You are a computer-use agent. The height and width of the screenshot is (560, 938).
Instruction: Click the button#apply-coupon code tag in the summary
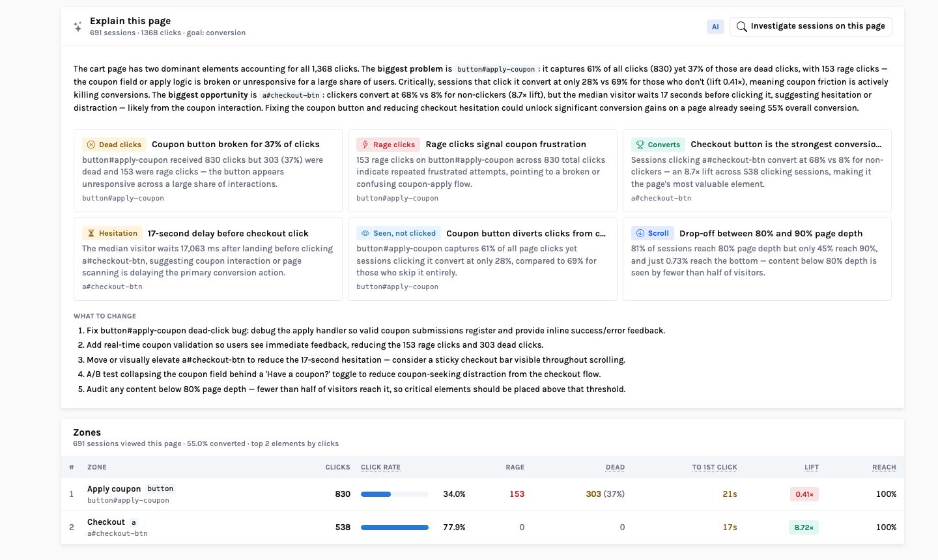tap(496, 69)
